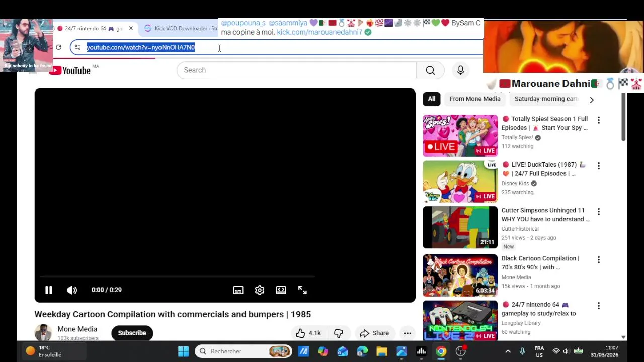Open Google Chrome from the taskbar
Screen dimensions: 644x362
(441, 351)
